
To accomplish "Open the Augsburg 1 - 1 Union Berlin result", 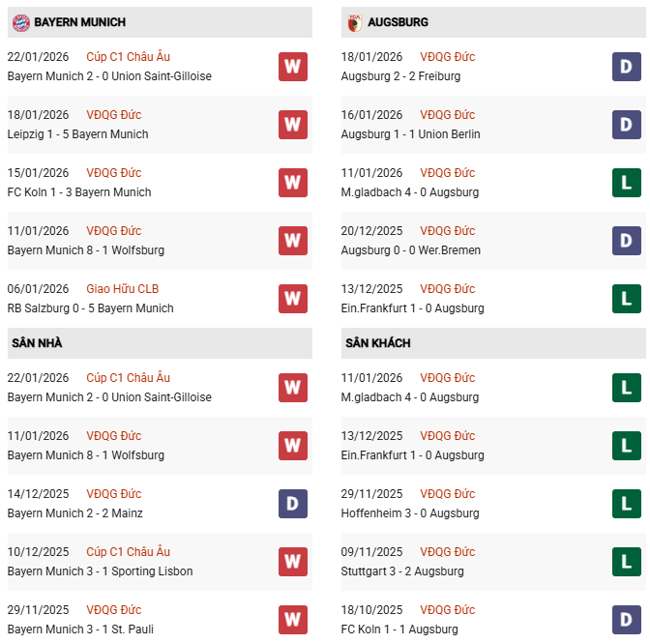I will coord(410,134).
